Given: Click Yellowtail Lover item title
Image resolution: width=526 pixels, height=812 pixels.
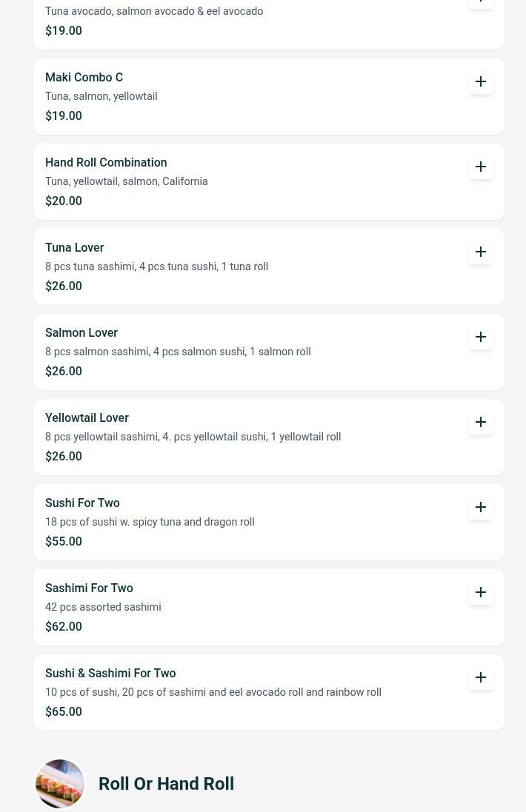Looking at the screenshot, I should (87, 417).
